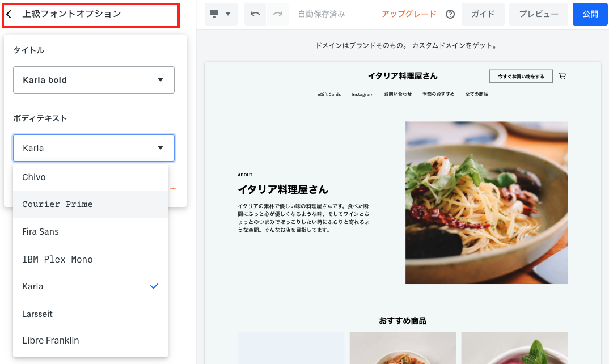Viewport: 609px width, 364px height.
Task: Open eGift Cards nav item
Action: point(329,94)
